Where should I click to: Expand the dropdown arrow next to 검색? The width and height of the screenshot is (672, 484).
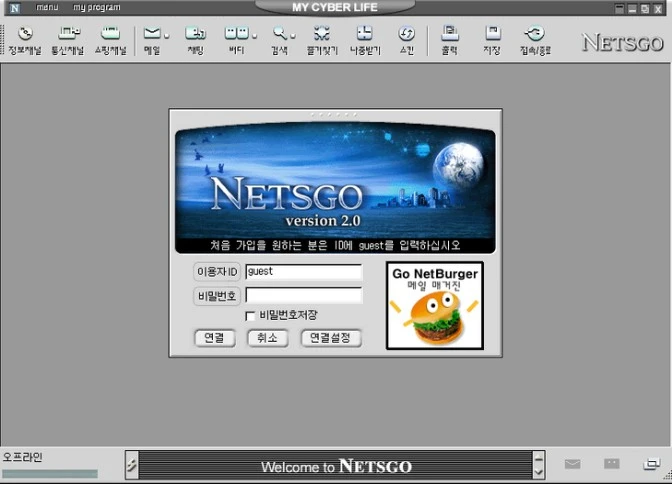click(x=293, y=36)
